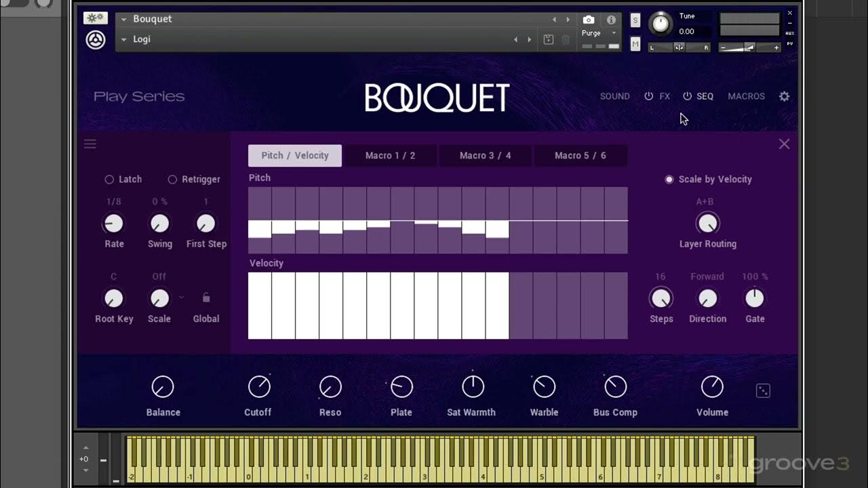This screenshot has width=868, height=488.
Task: Expand the Scale dropdown chevron
Action: [181, 298]
